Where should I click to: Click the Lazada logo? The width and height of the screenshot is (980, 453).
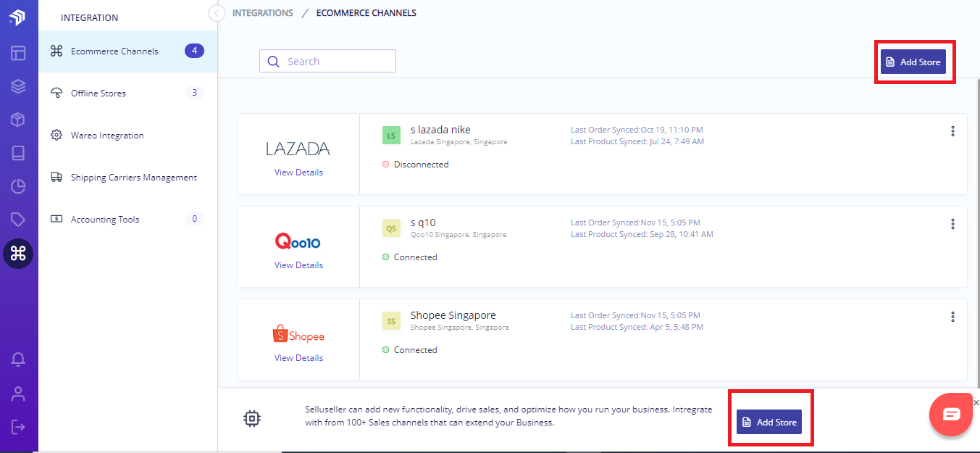pos(298,149)
